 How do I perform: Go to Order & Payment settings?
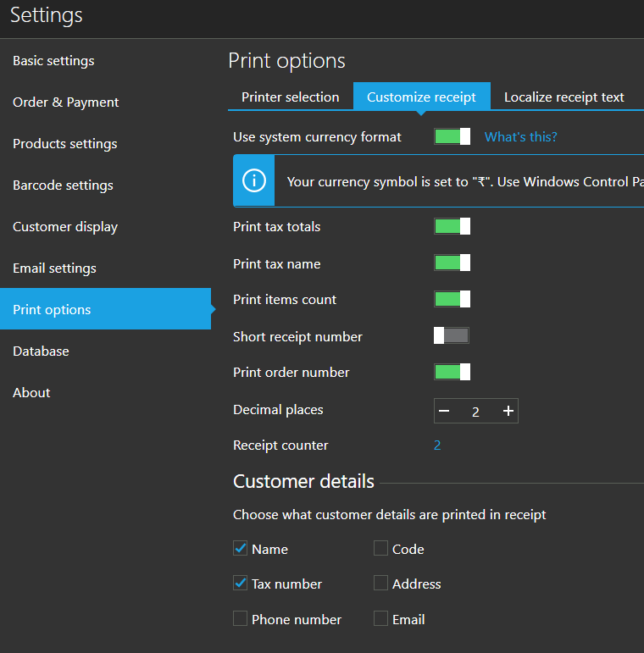[x=65, y=102]
